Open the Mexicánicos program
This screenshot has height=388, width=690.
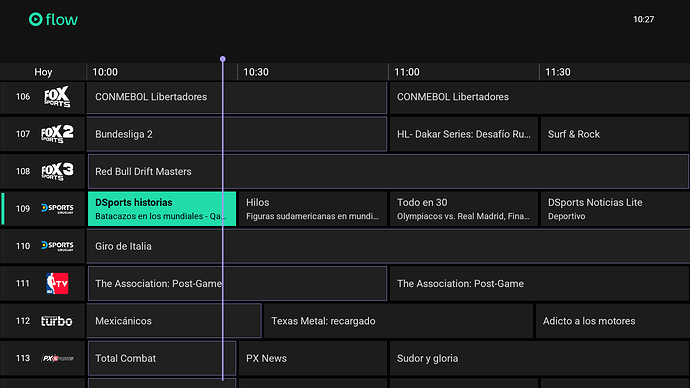pos(174,321)
